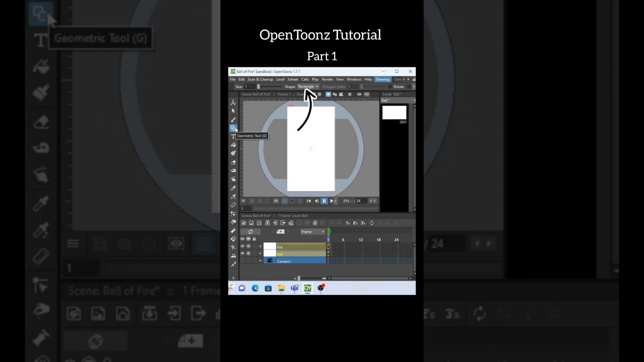Adjust the brush Size slider
This screenshot has height=362, width=644.
click(x=269, y=86)
